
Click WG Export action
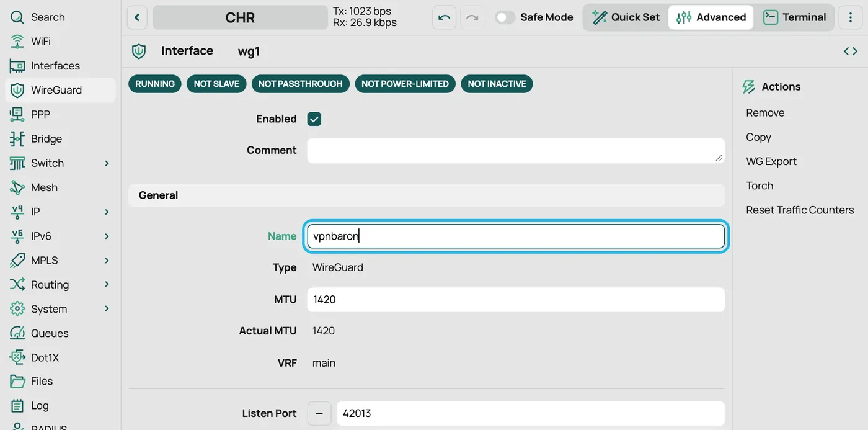pyautogui.click(x=771, y=161)
